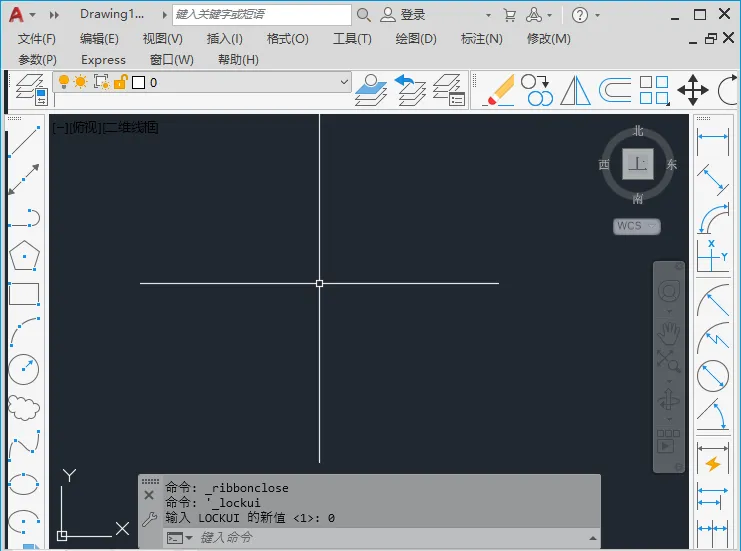Screen dimensions: 741x551
Task: Open the 编辑(E) menu
Action: click(x=99, y=39)
